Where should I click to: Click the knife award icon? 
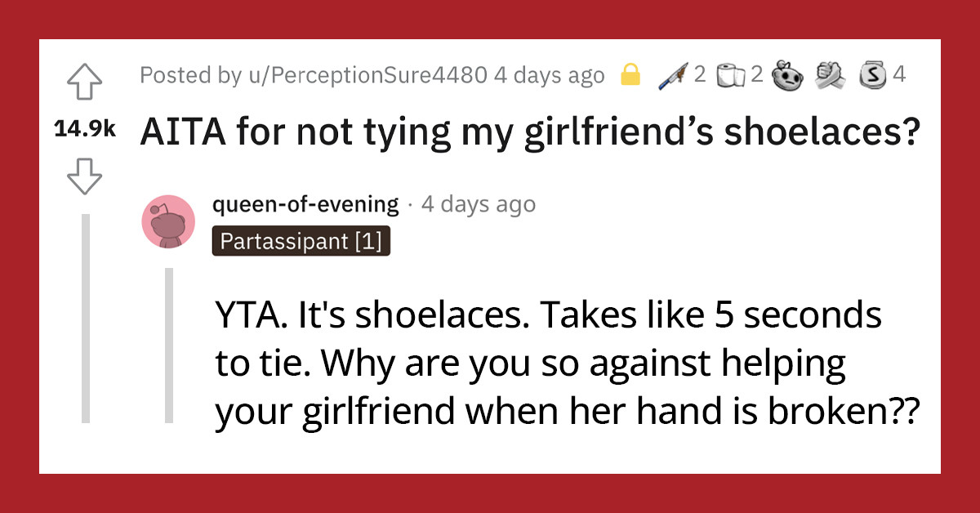click(x=674, y=74)
